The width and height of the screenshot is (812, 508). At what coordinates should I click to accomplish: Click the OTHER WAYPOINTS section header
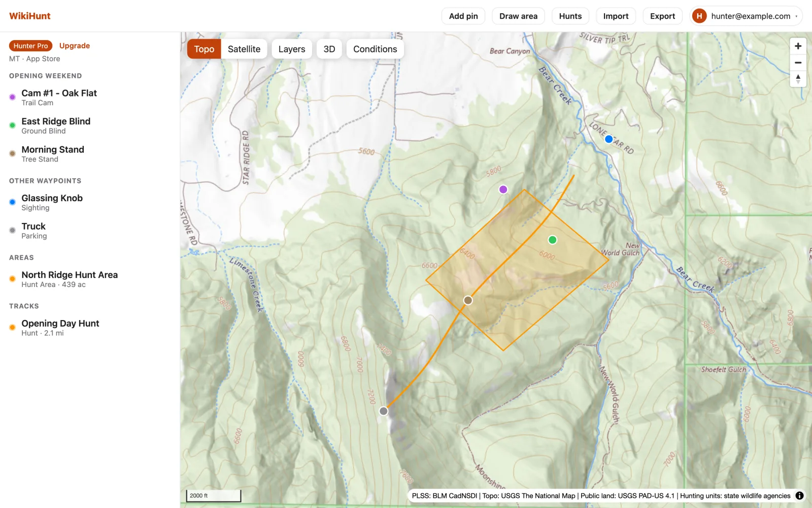point(45,181)
